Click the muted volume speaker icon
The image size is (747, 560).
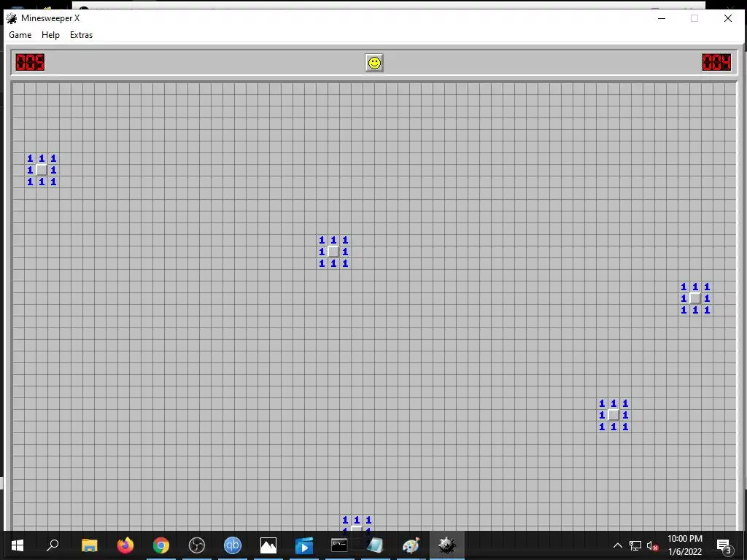[x=653, y=545]
